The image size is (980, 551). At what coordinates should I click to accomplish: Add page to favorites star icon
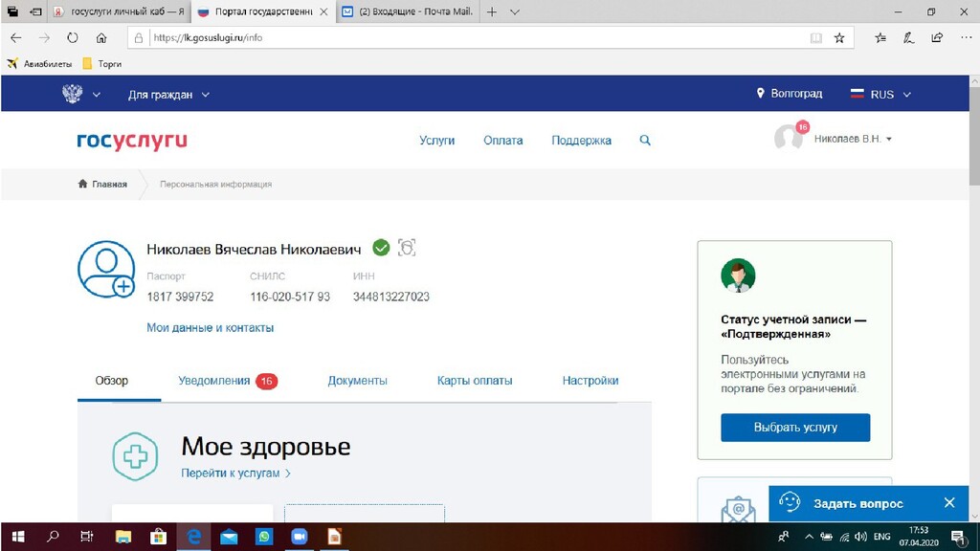pyautogui.click(x=839, y=38)
